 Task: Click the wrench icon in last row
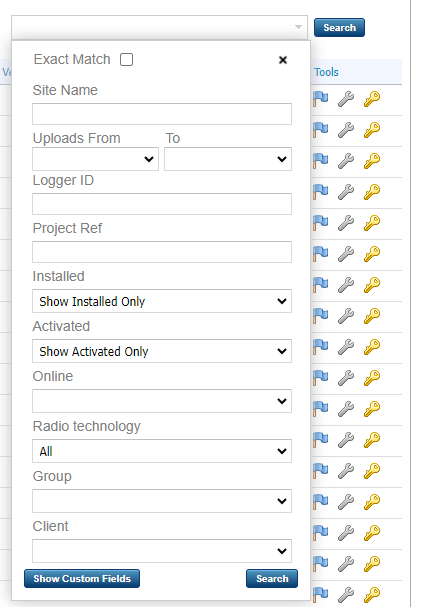346,594
